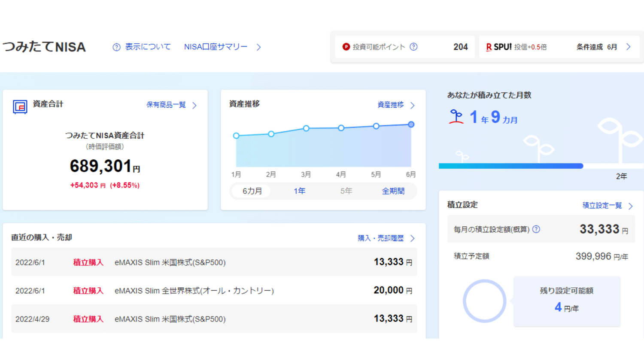Open the 購入・売却履歴 link
This screenshot has height=362, width=644.
(381, 238)
